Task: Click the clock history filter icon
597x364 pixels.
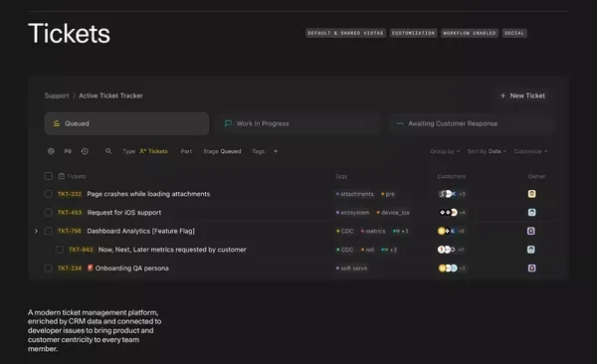Action: click(85, 151)
